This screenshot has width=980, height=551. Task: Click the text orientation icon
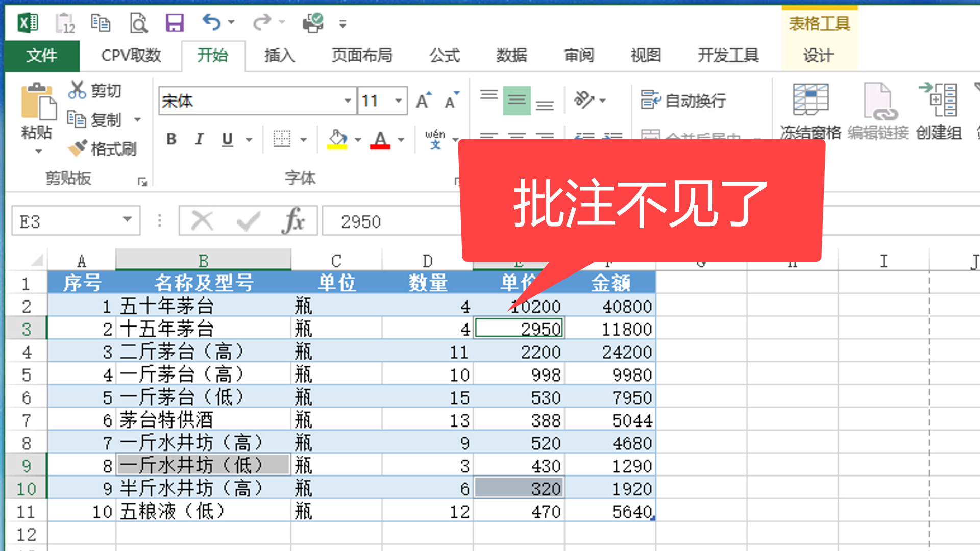point(584,100)
